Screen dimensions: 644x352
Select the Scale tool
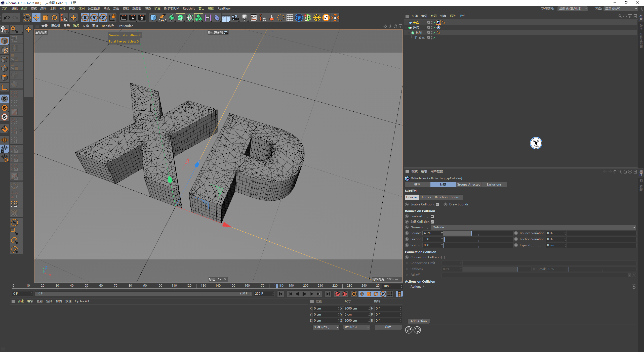45,18
